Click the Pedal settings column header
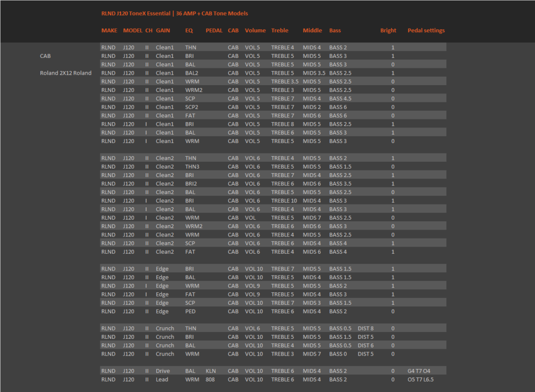 426,31
